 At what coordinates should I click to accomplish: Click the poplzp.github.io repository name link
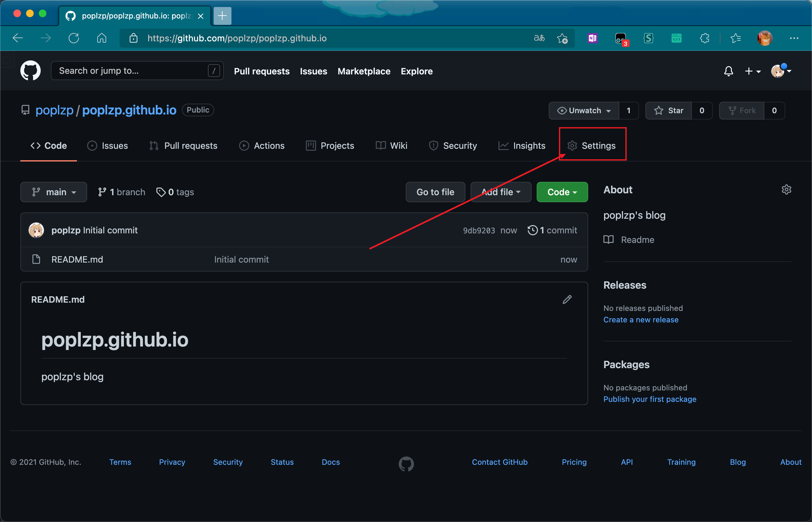pyautogui.click(x=129, y=110)
